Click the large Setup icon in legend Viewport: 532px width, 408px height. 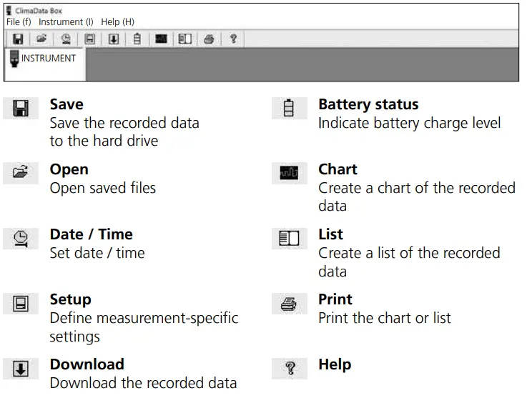[21, 303]
